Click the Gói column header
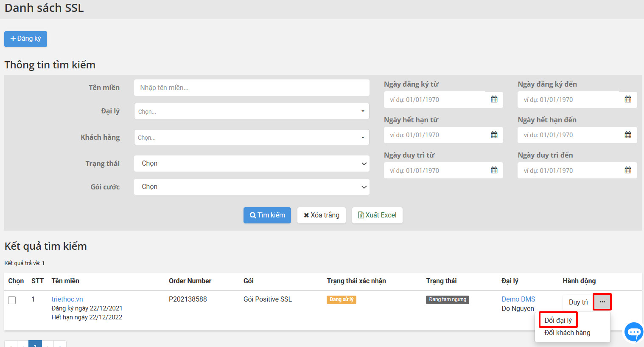The image size is (644, 347). pos(249,281)
